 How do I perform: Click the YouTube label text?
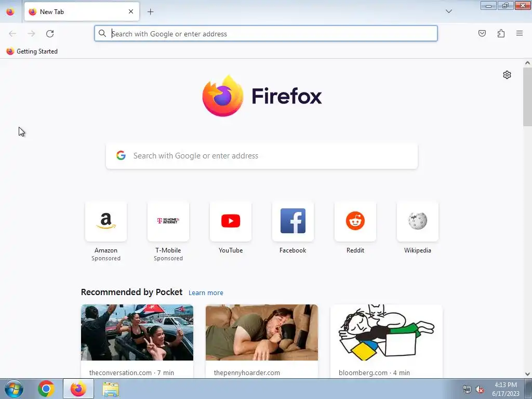coord(231,250)
